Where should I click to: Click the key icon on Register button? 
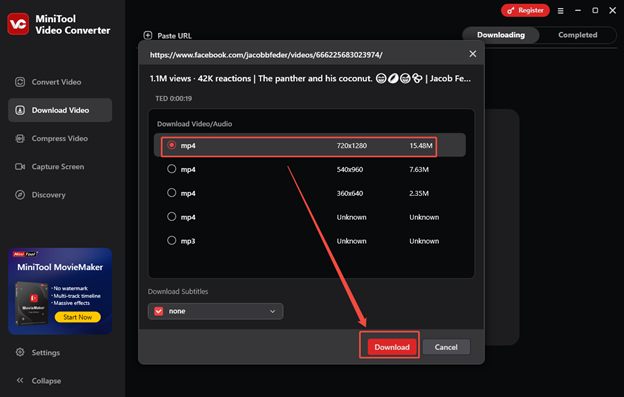(511, 11)
